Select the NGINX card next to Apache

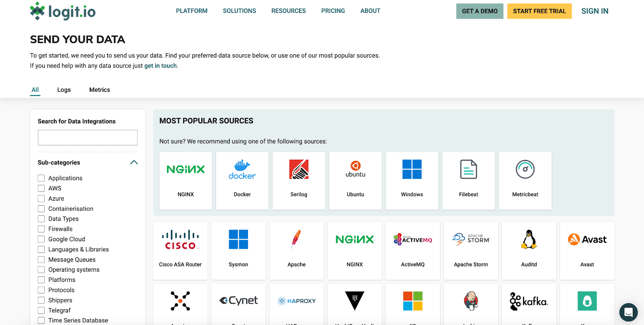pyautogui.click(x=355, y=251)
